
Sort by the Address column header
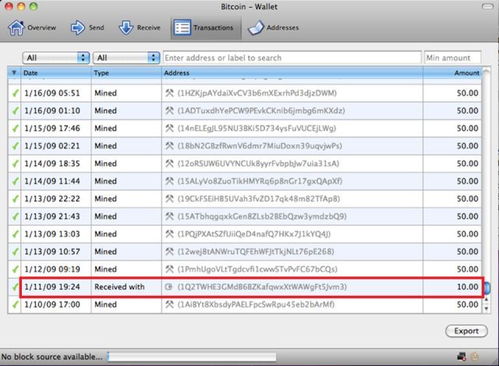pos(292,73)
